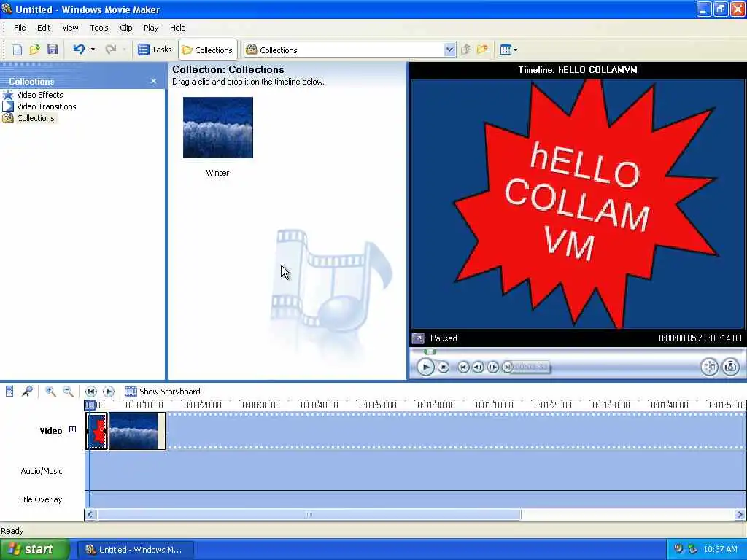Viewport: 747px width, 560px height.
Task: Click the system tray clock
Action: [x=720, y=550]
